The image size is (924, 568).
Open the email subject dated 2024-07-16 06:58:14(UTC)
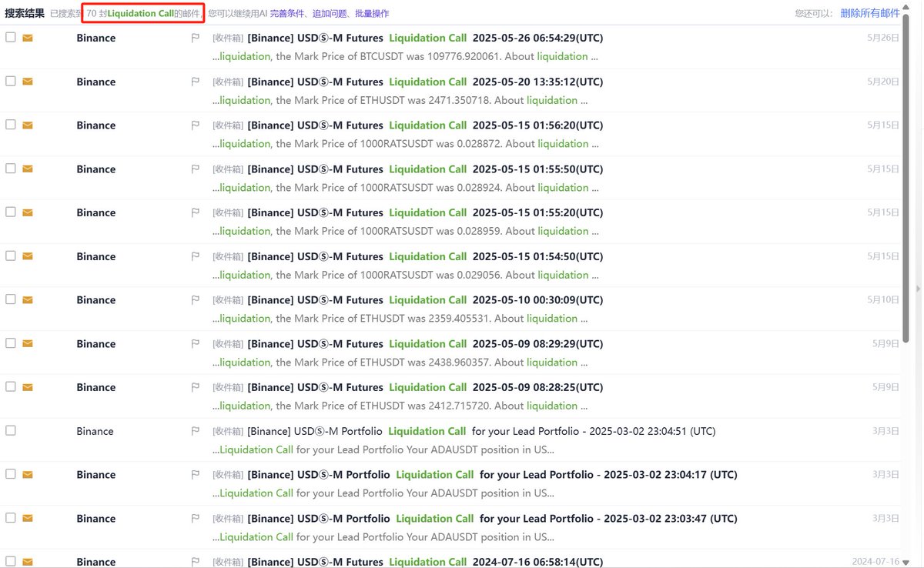tap(425, 563)
